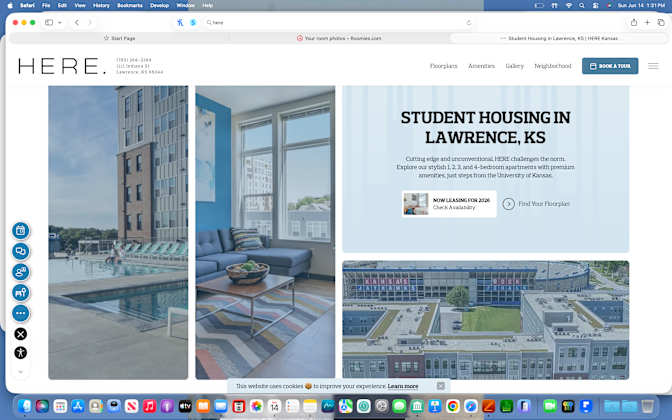Click the Now Leasing Check Availability card
This screenshot has width=672, height=420.
coord(449,204)
